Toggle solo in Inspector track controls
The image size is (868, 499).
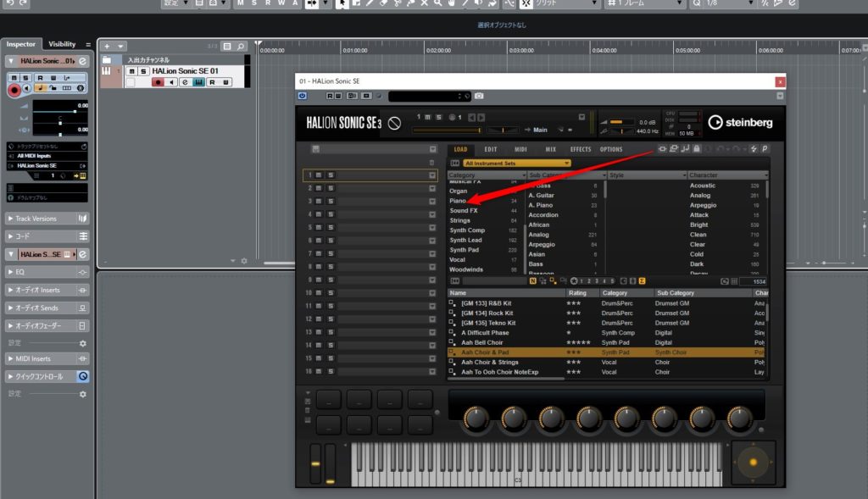coord(25,78)
